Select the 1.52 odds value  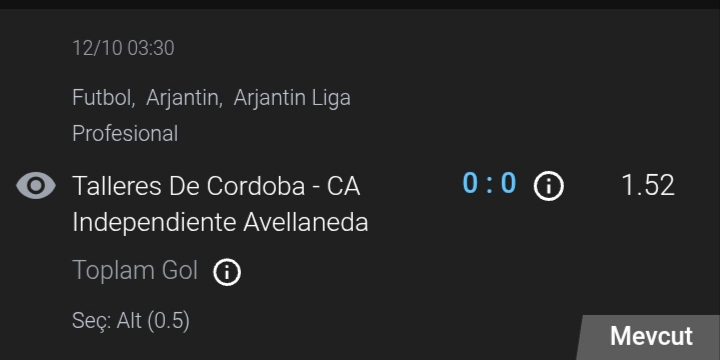[x=647, y=186]
